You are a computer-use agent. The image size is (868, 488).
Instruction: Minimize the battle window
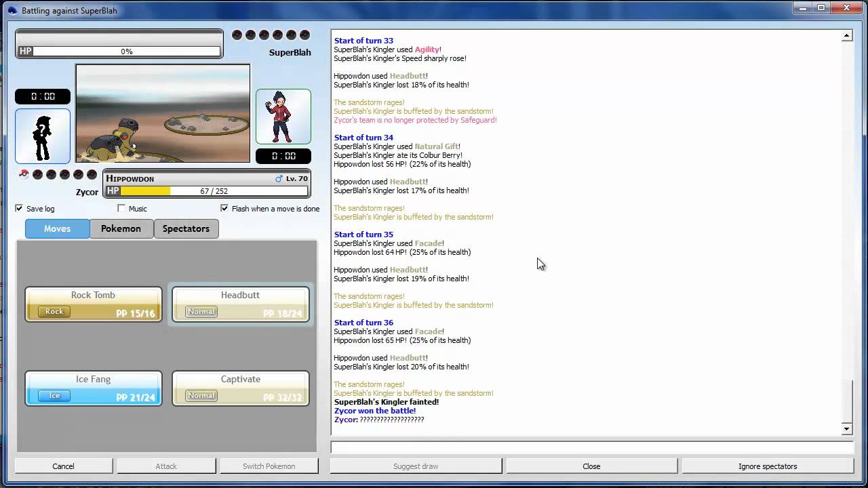point(803,7)
